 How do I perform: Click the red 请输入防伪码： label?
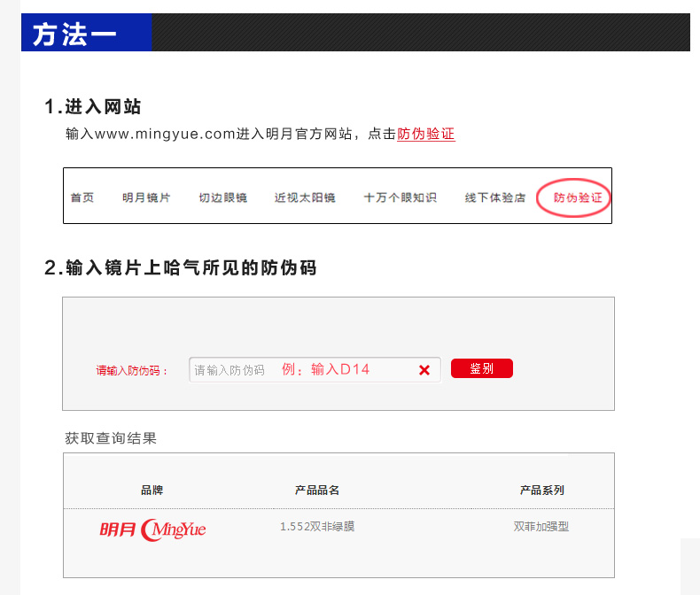132,371
